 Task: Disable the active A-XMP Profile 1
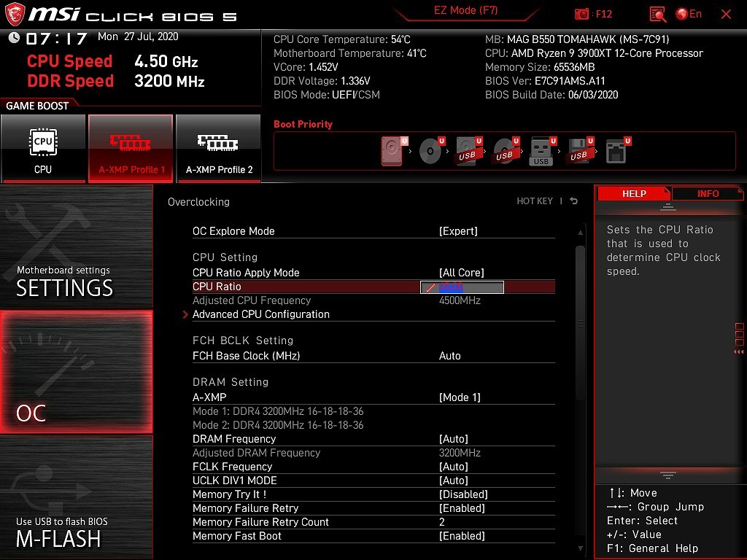click(x=131, y=148)
